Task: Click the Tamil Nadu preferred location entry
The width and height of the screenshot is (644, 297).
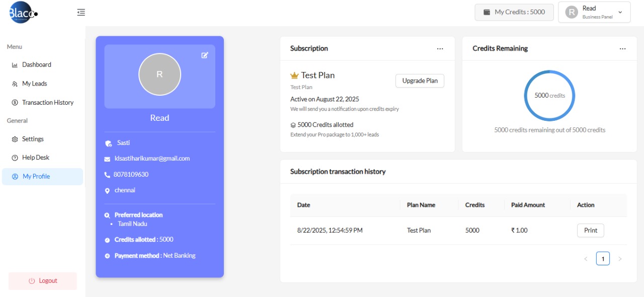Action: pos(132,224)
